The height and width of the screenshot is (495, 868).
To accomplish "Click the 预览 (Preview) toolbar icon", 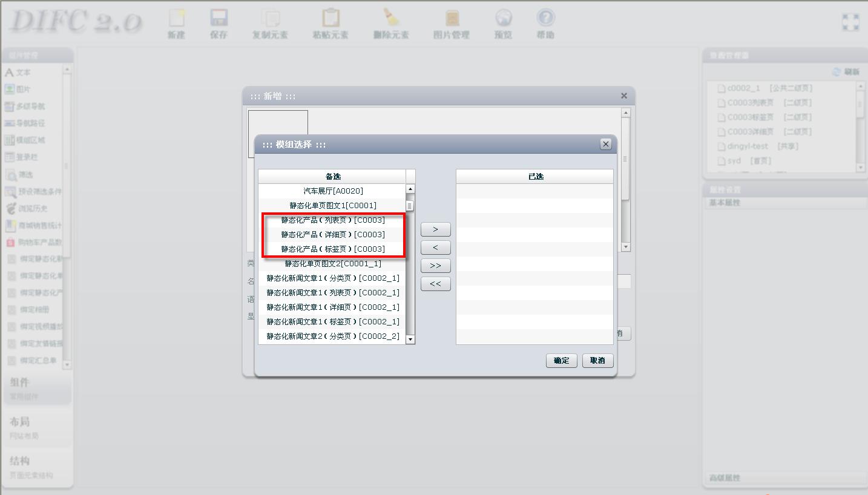I will point(503,19).
